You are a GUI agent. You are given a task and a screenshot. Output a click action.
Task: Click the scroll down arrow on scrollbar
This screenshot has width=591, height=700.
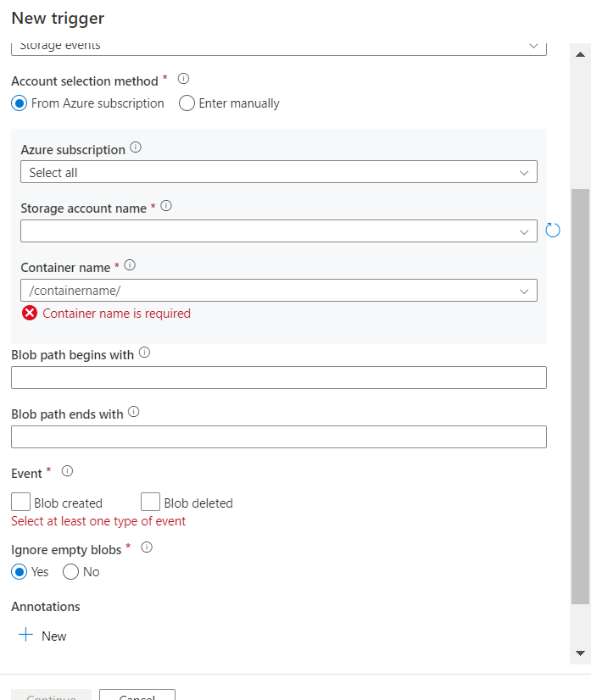click(x=580, y=653)
